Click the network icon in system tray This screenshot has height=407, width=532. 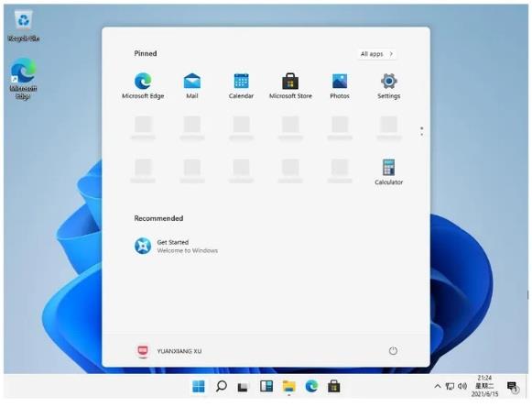pos(450,386)
